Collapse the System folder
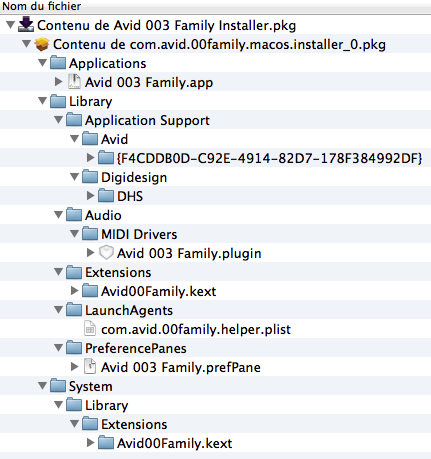The height and width of the screenshot is (459, 431). (x=43, y=386)
